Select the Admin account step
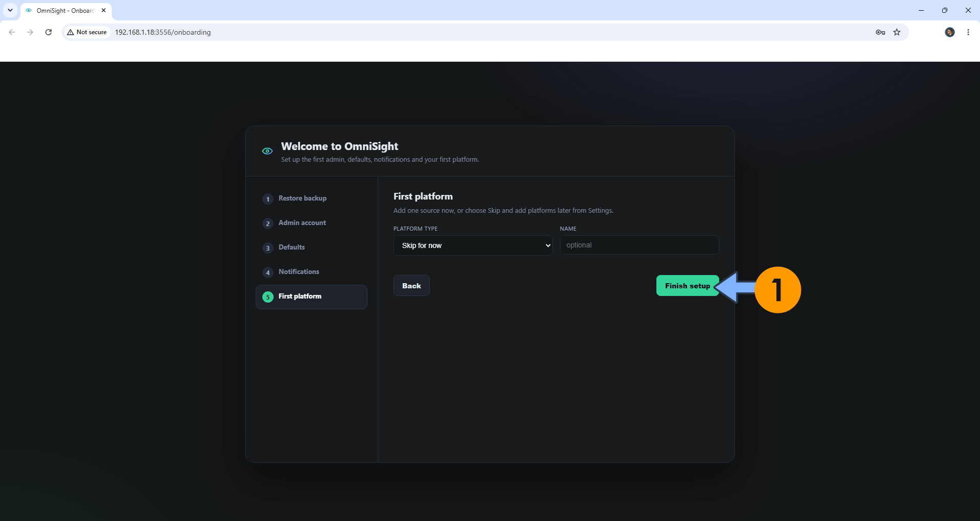This screenshot has height=521, width=980. tap(311, 223)
